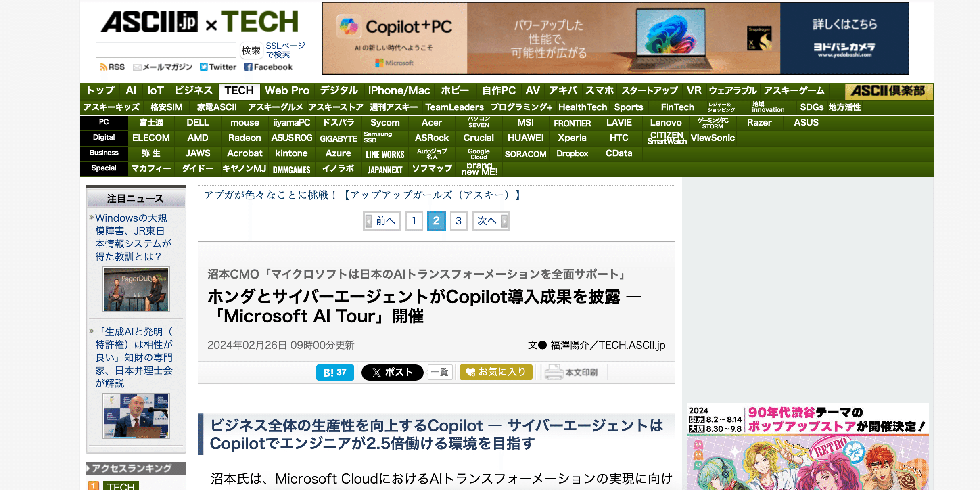Go to previous page with 前へ
Viewport: 980px width, 490px height.
coord(382,221)
